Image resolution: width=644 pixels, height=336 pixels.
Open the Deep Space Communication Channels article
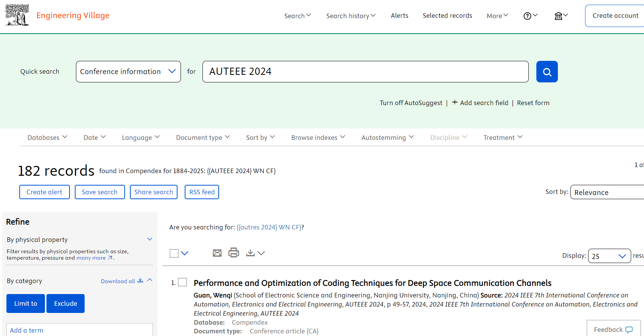click(372, 283)
